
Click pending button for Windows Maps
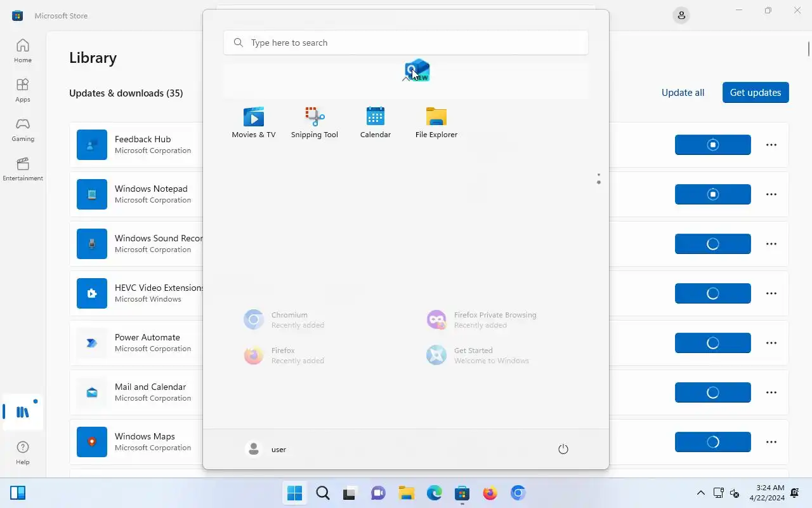(713, 442)
